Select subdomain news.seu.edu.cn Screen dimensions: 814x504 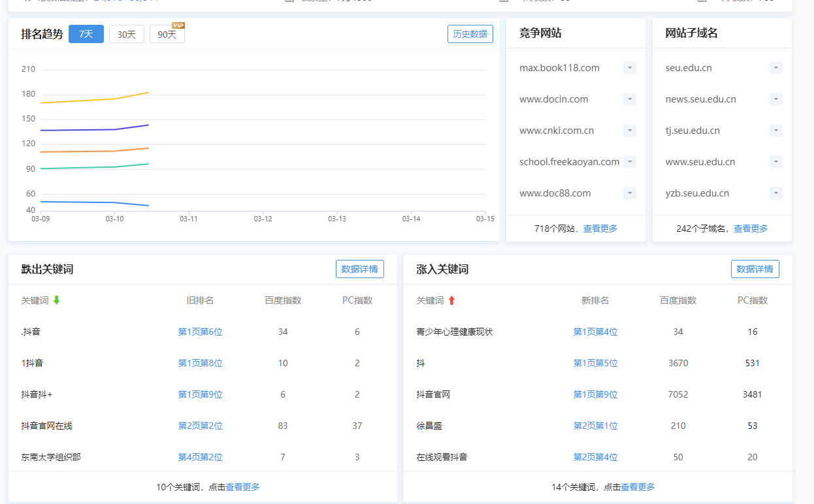[x=701, y=99]
